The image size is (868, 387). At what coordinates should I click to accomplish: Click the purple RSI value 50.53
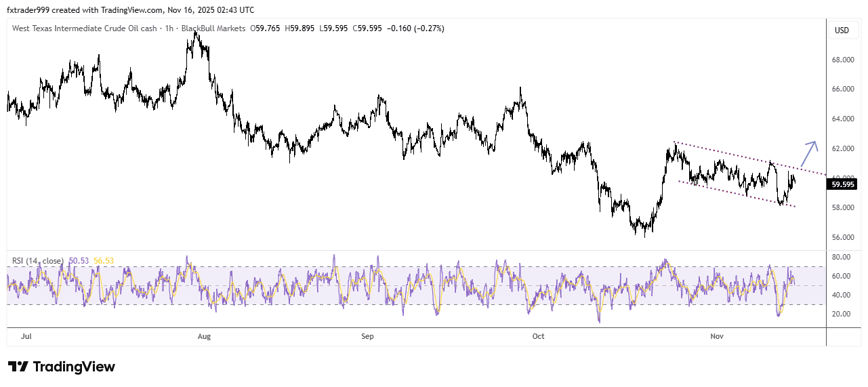(x=78, y=261)
